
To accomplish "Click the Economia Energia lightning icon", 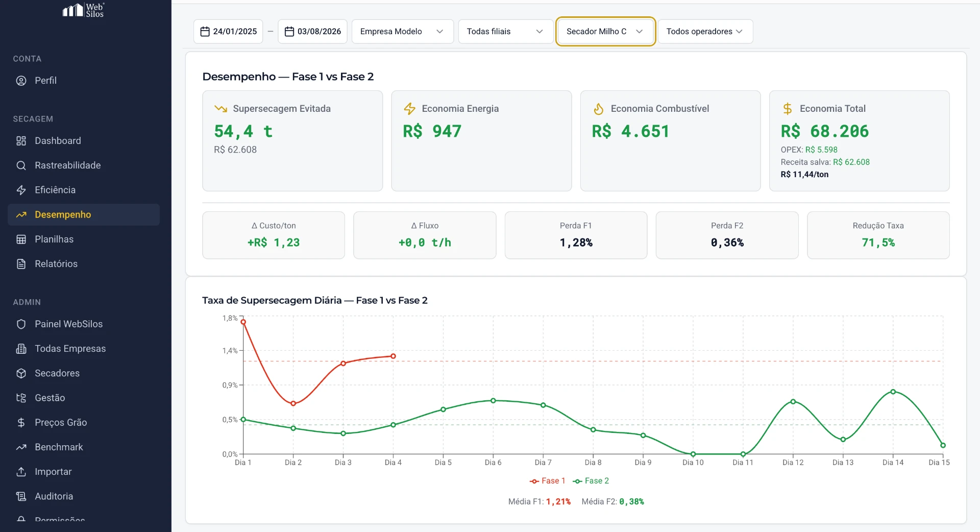I will click(409, 109).
